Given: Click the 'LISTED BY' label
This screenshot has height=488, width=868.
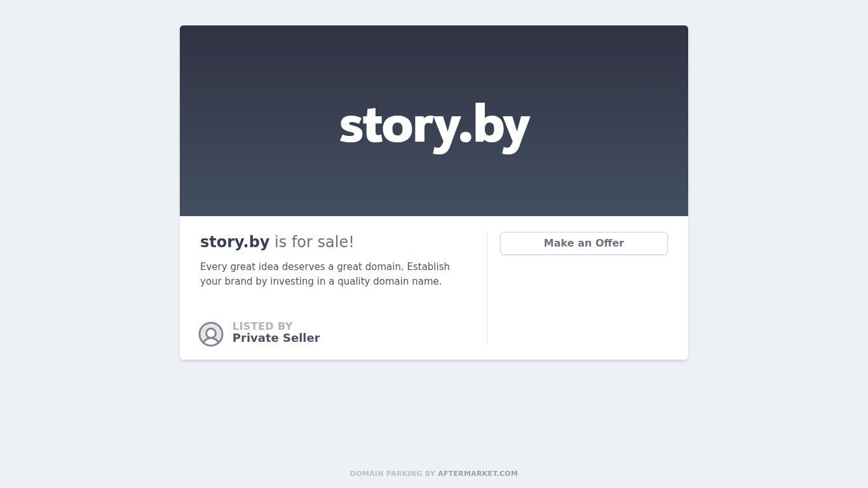Looking at the screenshot, I should click(x=262, y=326).
